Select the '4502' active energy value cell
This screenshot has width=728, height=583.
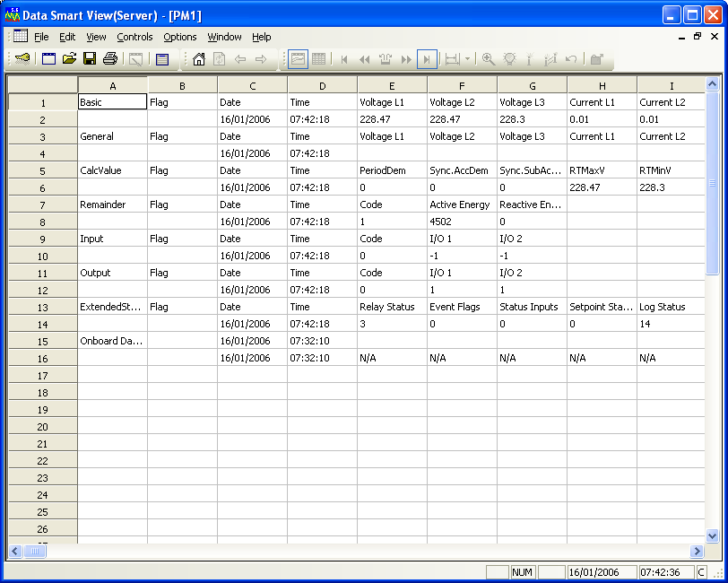tap(462, 222)
